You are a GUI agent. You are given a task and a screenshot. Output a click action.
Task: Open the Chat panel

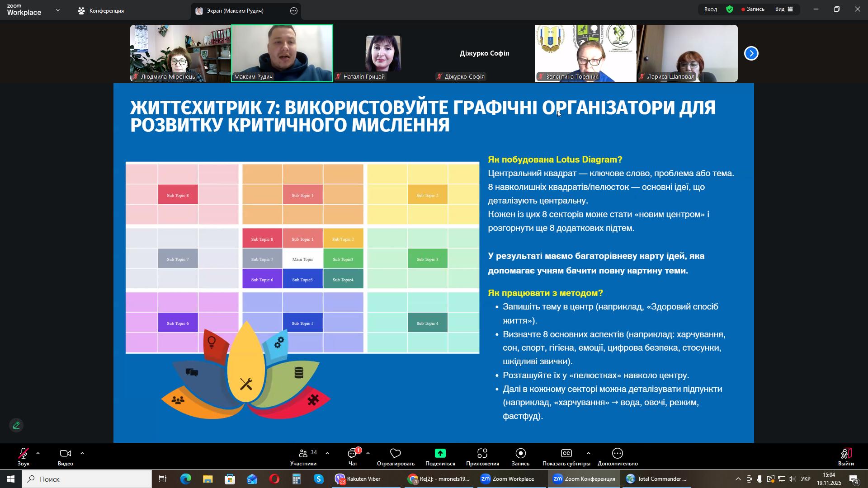click(x=353, y=454)
